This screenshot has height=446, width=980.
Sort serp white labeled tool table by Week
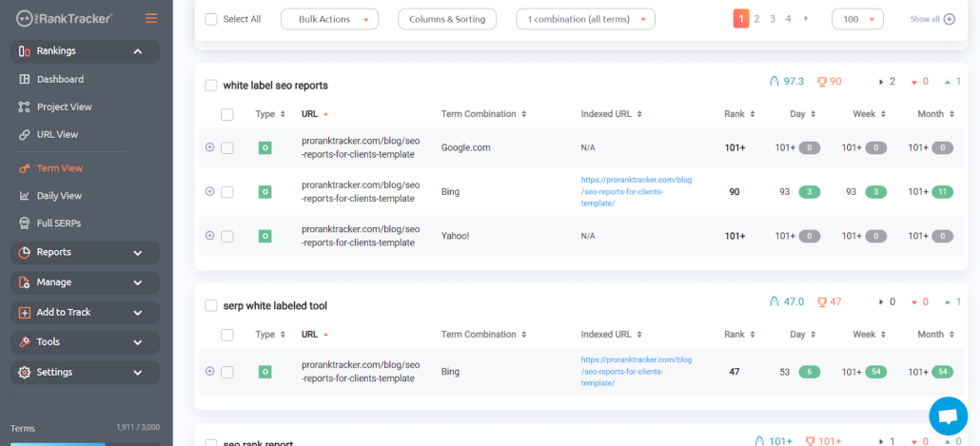click(869, 335)
